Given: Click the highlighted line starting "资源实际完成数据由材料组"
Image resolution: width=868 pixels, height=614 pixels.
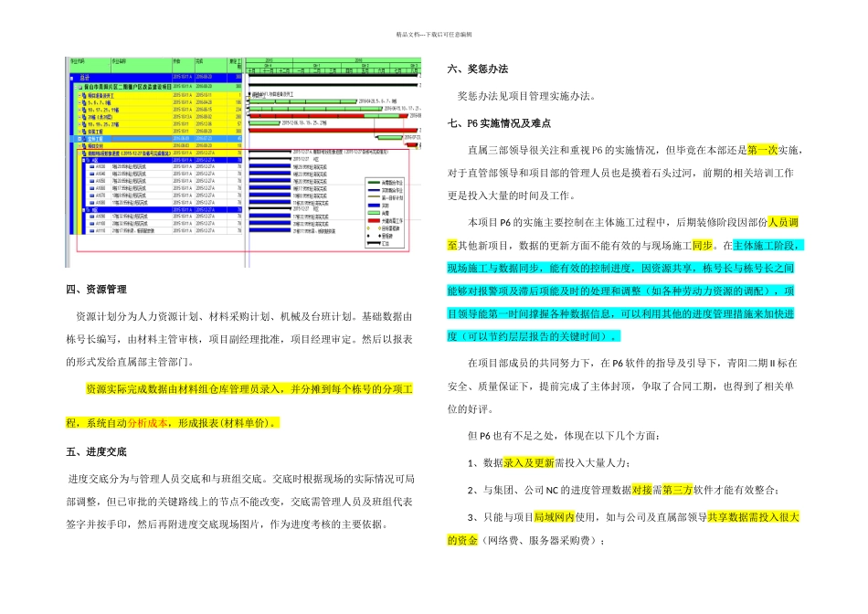Looking at the screenshot, I should [x=249, y=389].
